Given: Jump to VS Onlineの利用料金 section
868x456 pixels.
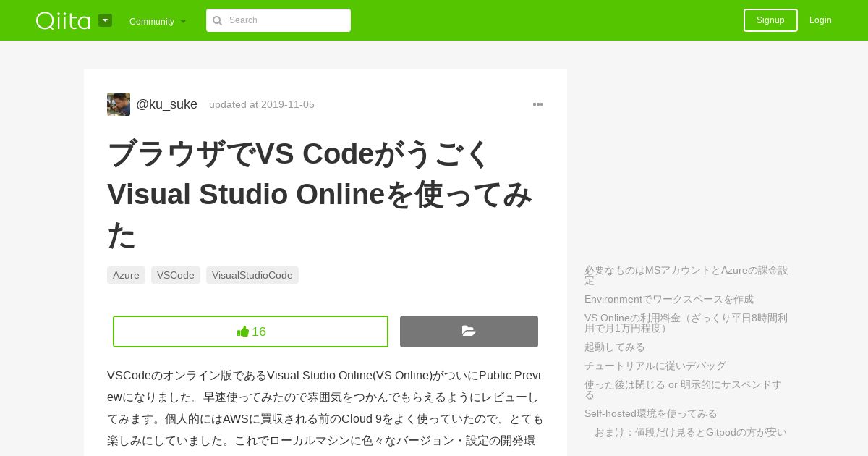Looking at the screenshot, I should point(686,323).
